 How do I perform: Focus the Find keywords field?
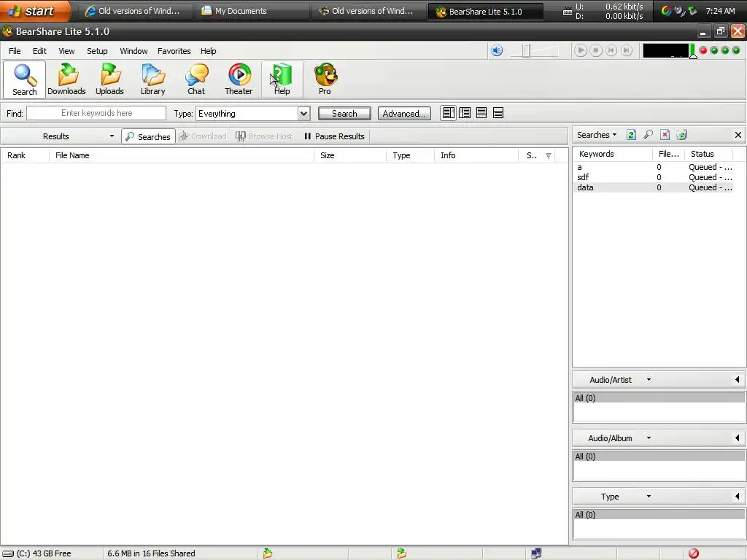(96, 113)
